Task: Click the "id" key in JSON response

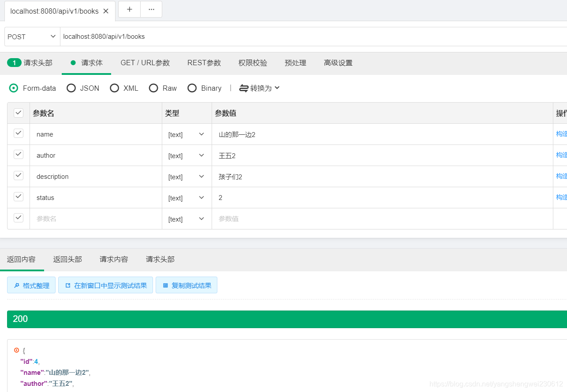Action: (x=26, y=362)
